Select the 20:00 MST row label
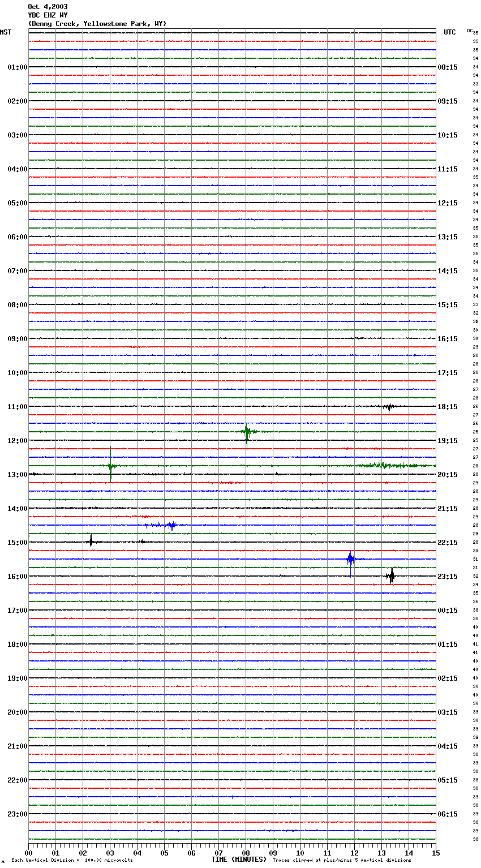Image resolution: width=481 pixels, height=868 pixels. click(18, 712)
